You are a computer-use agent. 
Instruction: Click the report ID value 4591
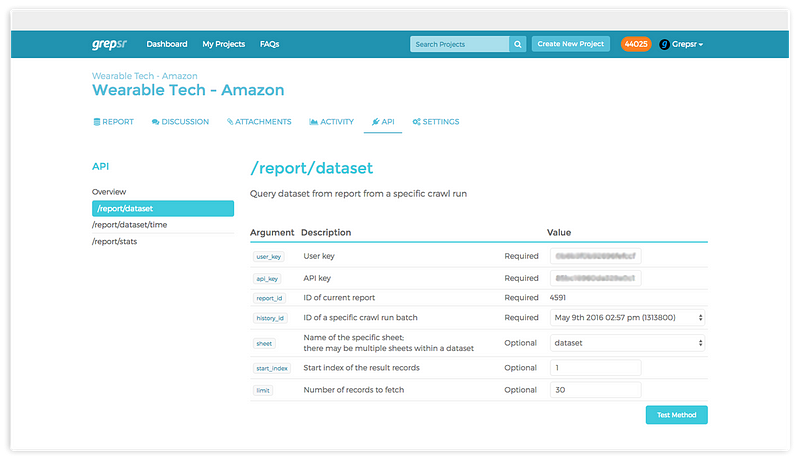pos(558,298)
